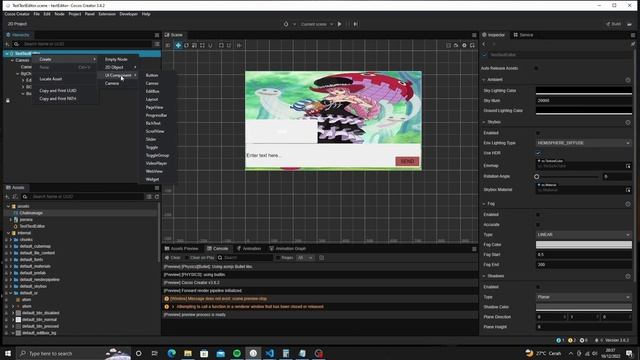This screenshot has height=360, width=640.
Task: Collapse the assets root folder
Action: point(8,207)
